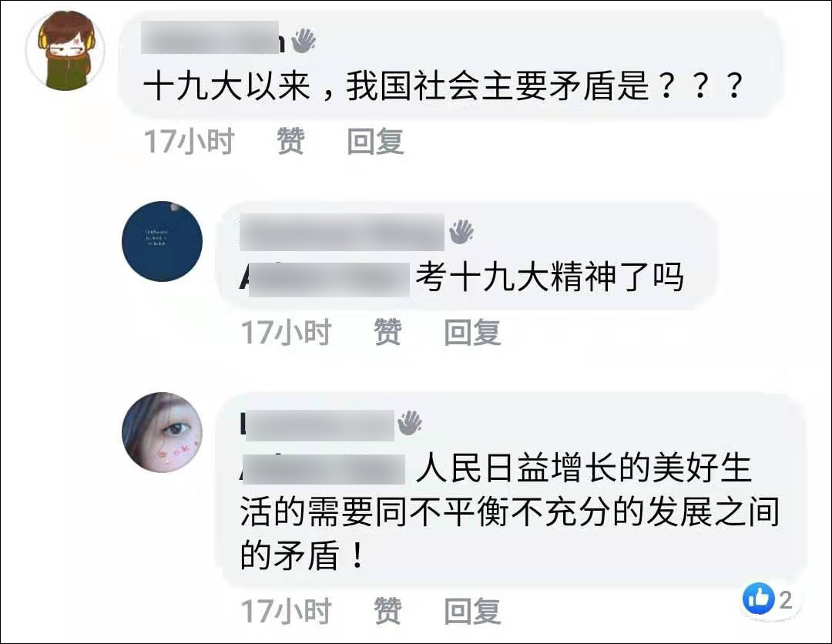Click the reaction count 2

pyautogui.click(x=785, y=600)
